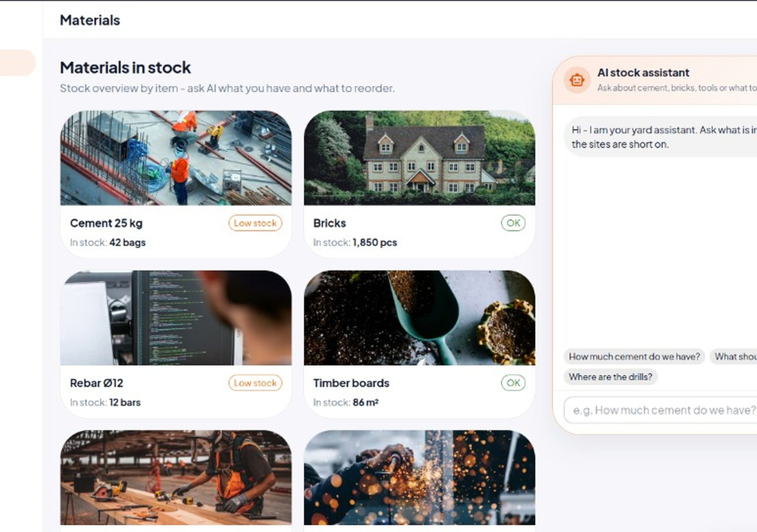
Task: Select the 'Cement 25 kg' item title
Action: [x=106, y=223]
